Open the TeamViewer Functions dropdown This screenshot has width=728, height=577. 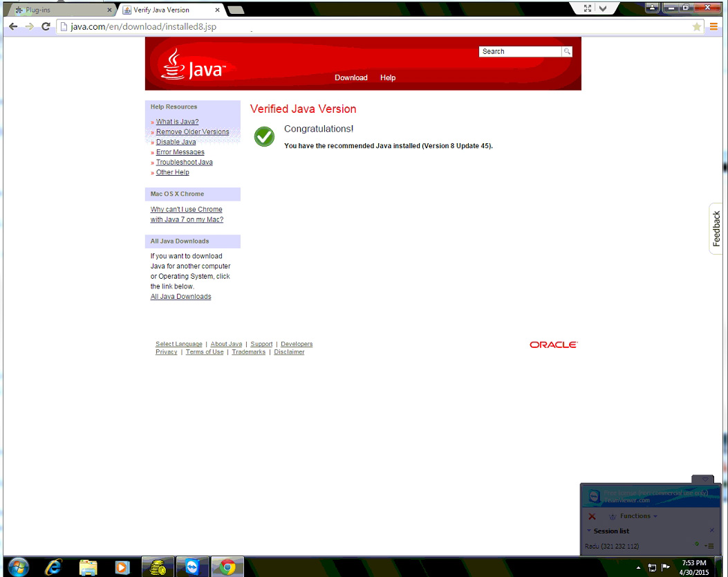(635, 516)
